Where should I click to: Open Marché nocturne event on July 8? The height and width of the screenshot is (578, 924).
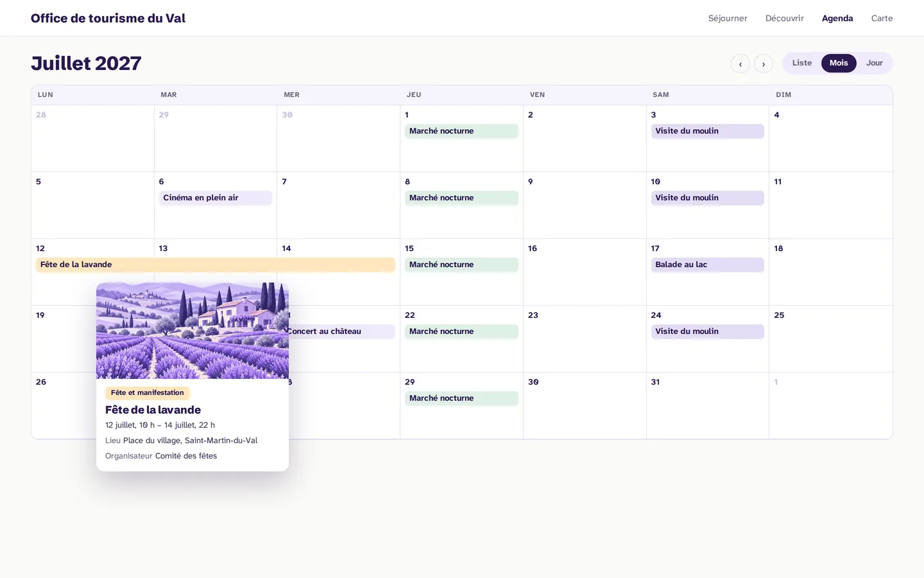[x=461, y=198]
